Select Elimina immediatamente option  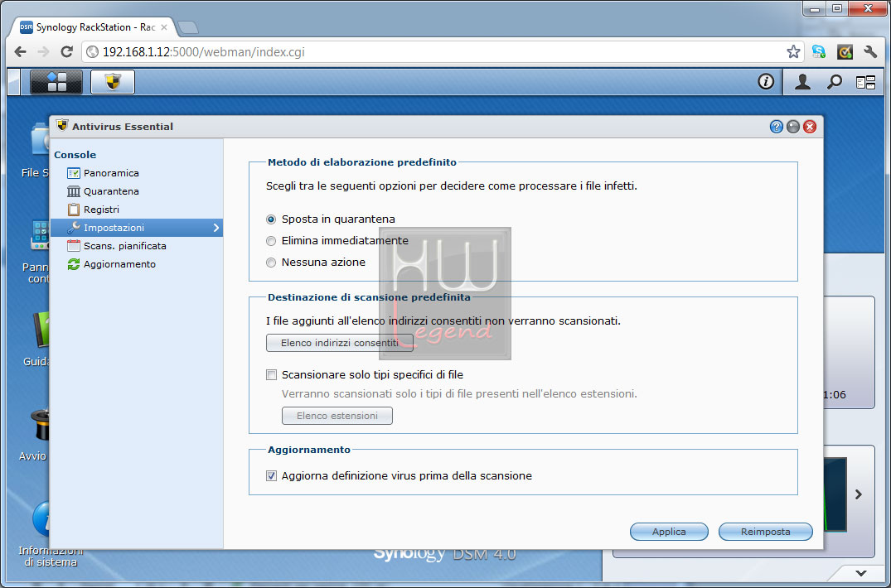[x=271, y=241]
